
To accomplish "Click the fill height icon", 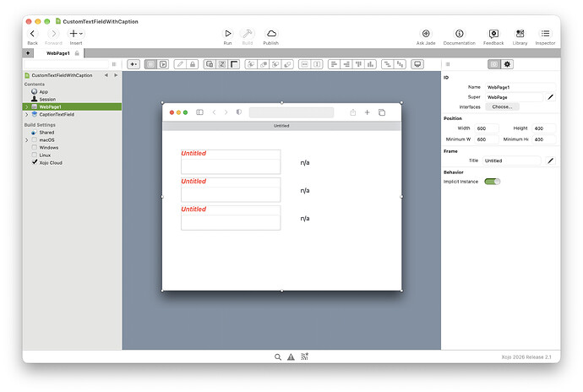I will click(x=317, y=64).
